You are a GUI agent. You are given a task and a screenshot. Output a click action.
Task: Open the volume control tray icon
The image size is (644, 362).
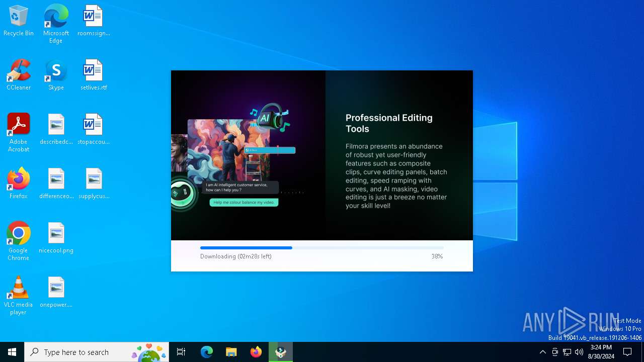click(579, 352)
